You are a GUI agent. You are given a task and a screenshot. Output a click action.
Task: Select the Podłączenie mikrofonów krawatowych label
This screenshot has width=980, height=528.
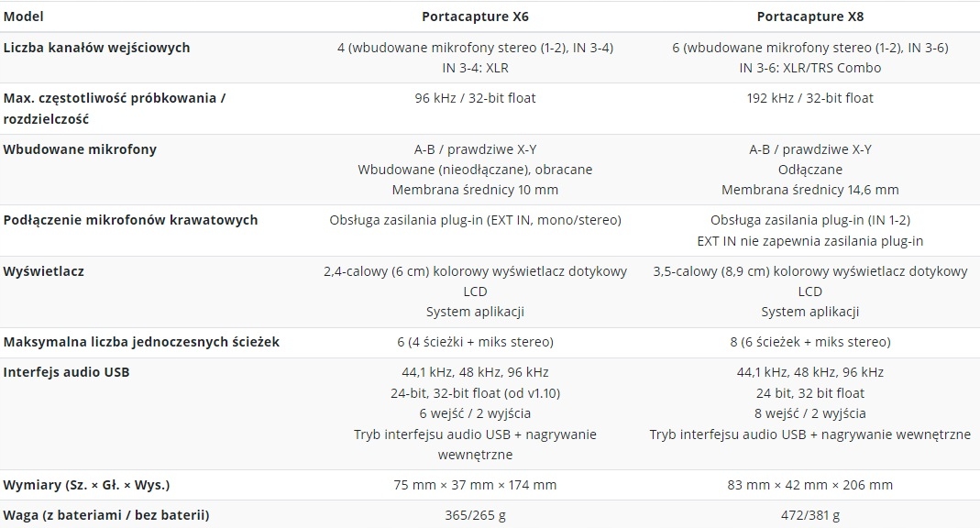[131, 220]
